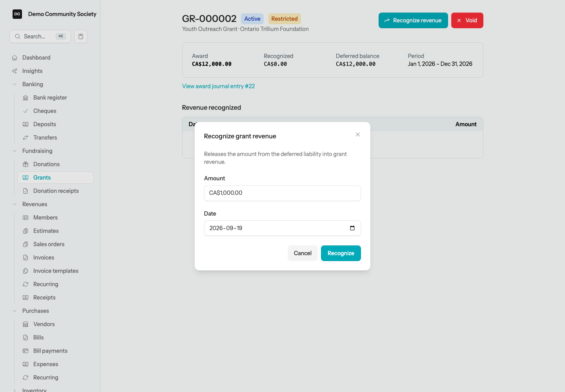Collapse the Revenues section

(x=15, y=204)
